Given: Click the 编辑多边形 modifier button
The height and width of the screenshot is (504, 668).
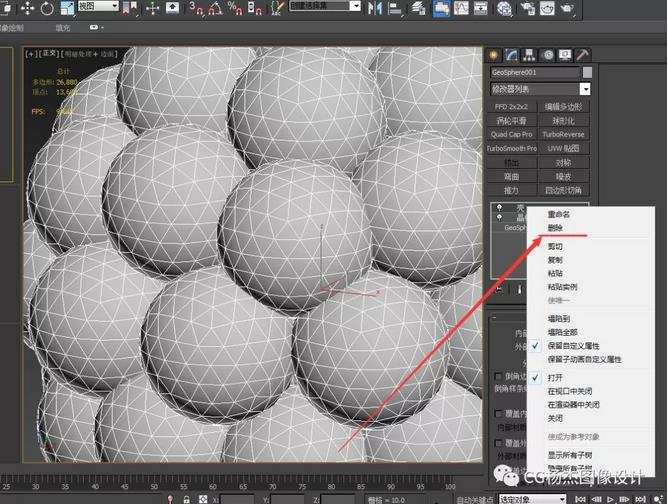Looking at the screenshot, I should [563, 107].
